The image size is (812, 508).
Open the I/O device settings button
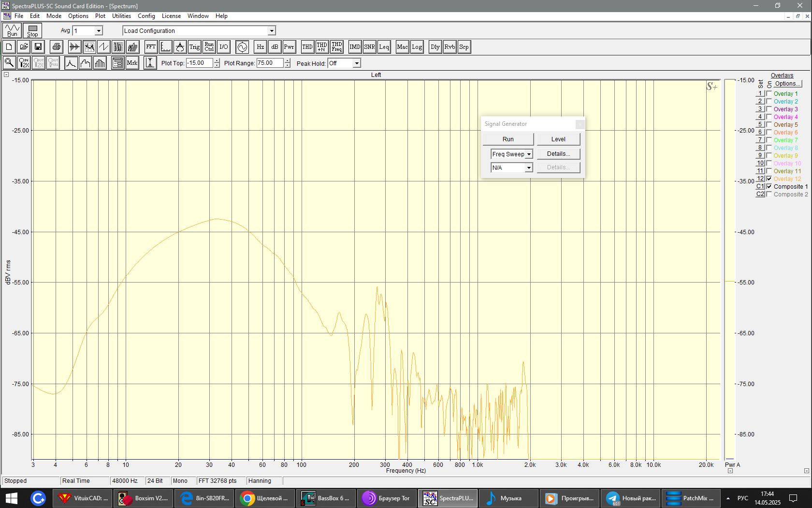click(x=223, y=47)
